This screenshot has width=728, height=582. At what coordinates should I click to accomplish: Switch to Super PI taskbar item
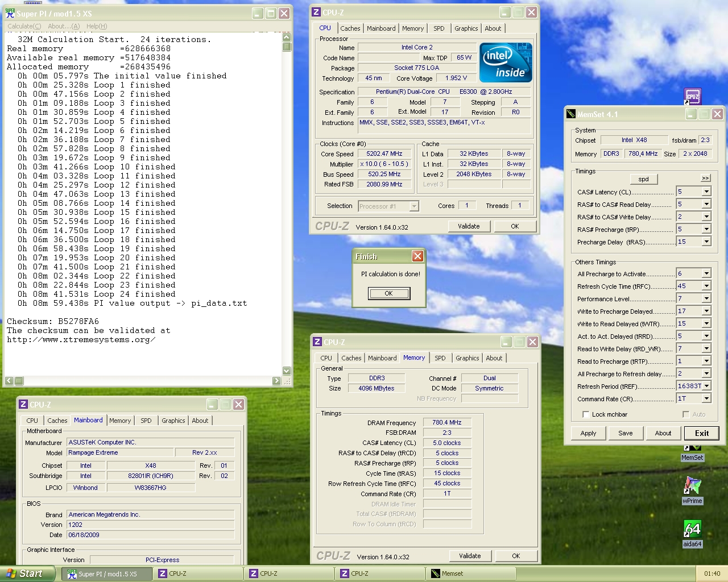107,574
